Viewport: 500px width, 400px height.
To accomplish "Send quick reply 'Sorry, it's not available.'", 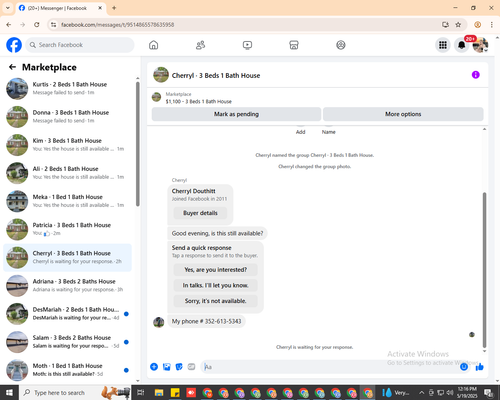I will (x=216, y=301).
